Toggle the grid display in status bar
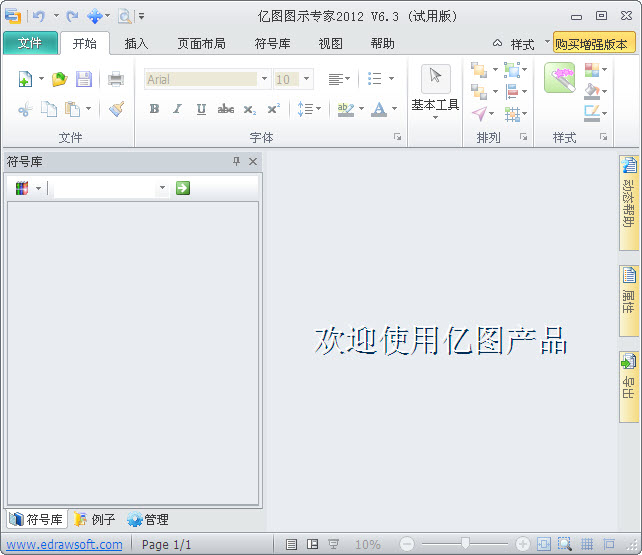Screen dimensions: 642x555 click(587, 544)
